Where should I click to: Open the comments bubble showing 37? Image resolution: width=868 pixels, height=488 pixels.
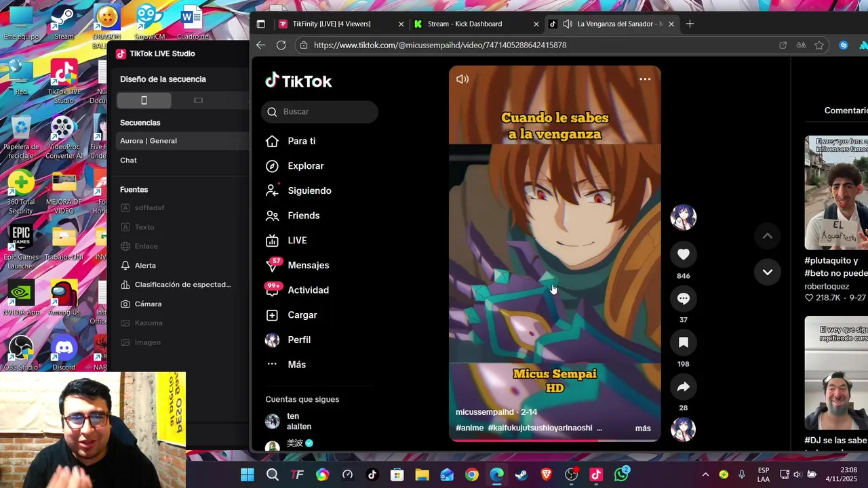point(683,298)
